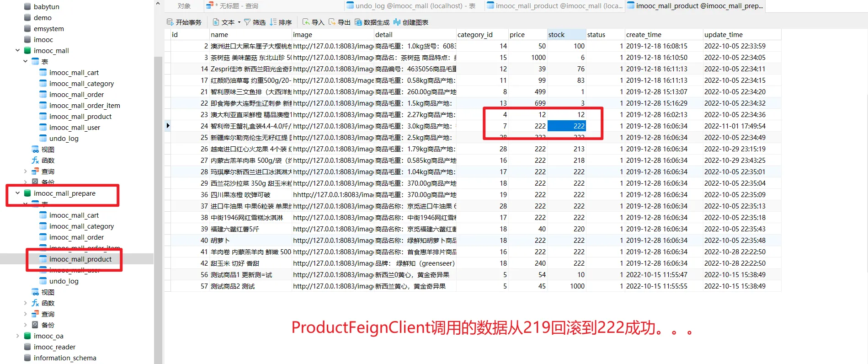Select imooc_mall_cart table under imooc_mall_prepare
The image size is (868, 364).
click(74, 215)
